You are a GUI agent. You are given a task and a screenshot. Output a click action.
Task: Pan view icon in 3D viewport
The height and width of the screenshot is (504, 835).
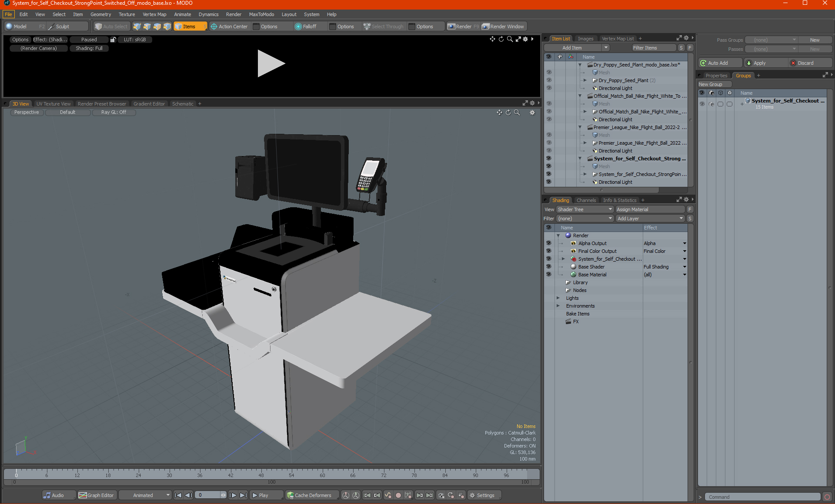499,113
